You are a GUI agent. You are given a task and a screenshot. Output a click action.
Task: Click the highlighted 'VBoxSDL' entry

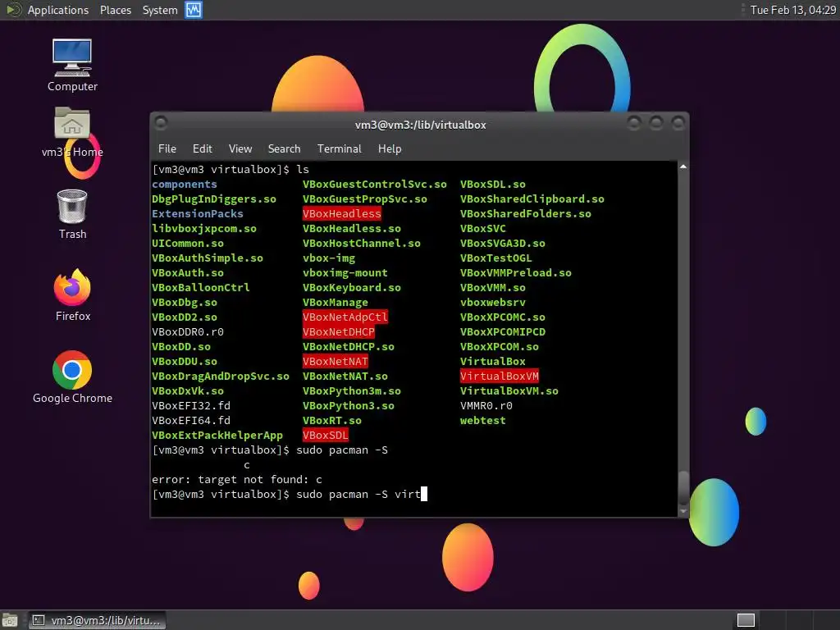pos(325,436)
